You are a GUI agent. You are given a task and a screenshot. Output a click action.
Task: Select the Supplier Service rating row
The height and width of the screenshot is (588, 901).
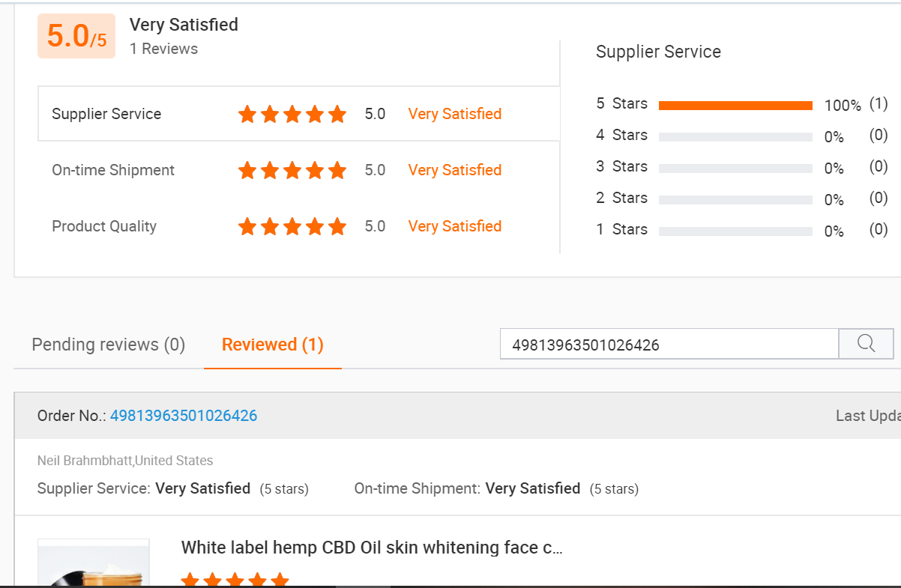tap(298, 114)
